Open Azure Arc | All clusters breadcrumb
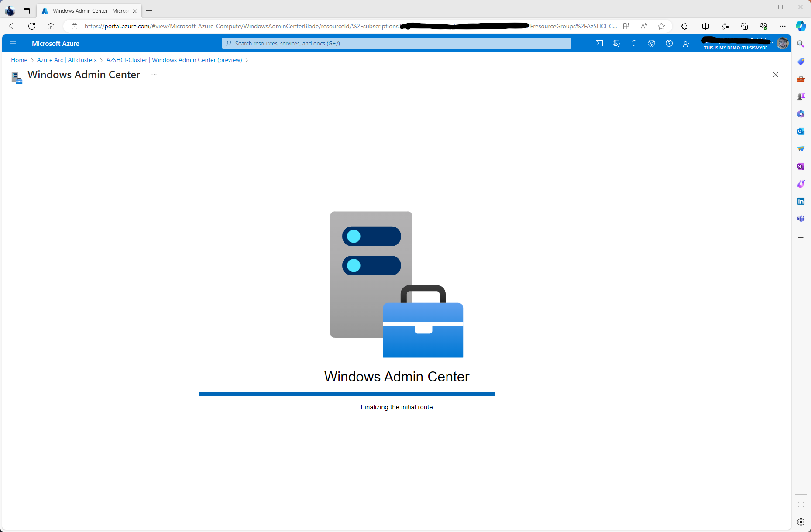This screenshot has width=811, height=532. coord(67,60)
